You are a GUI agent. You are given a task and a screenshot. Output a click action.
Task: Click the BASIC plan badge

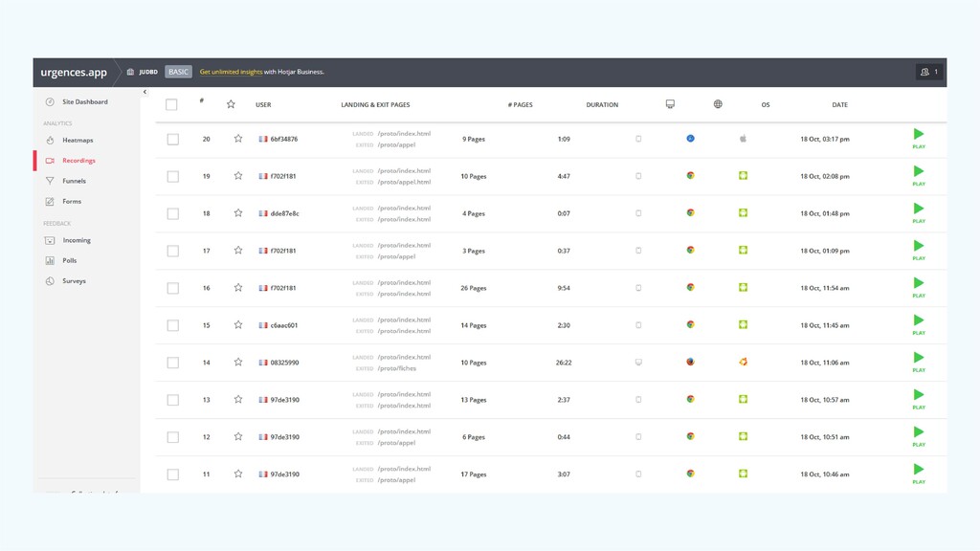click(178, 72)
